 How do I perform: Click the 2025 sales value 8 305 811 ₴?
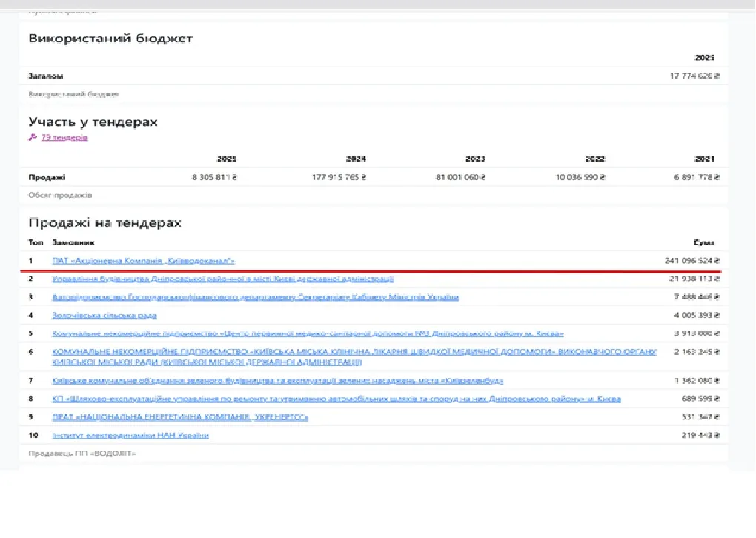(x=213, y=178)
